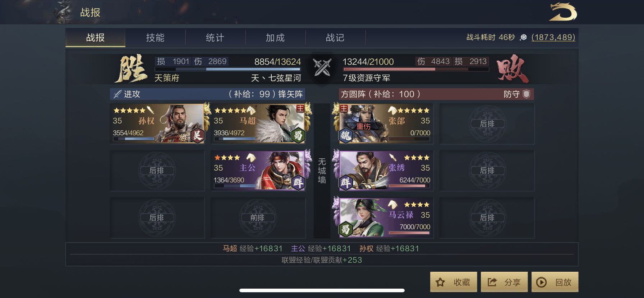Screen dimensions: 644x298
Task: Open the 统计 tab
Action: coord(215,38)
